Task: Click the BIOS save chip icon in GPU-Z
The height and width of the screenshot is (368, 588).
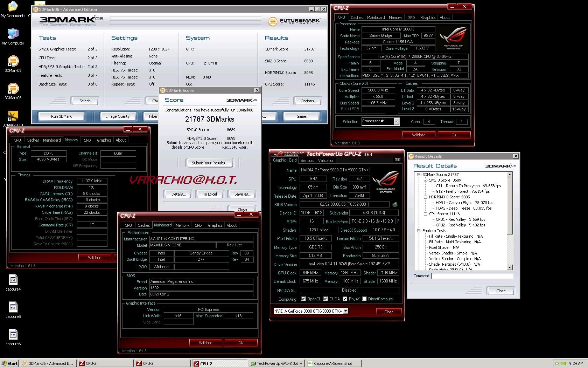Action: 395,204
